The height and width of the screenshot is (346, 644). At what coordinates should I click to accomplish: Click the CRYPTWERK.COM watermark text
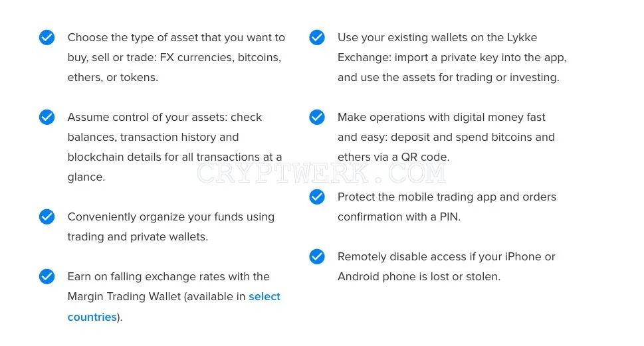[321, 173]
